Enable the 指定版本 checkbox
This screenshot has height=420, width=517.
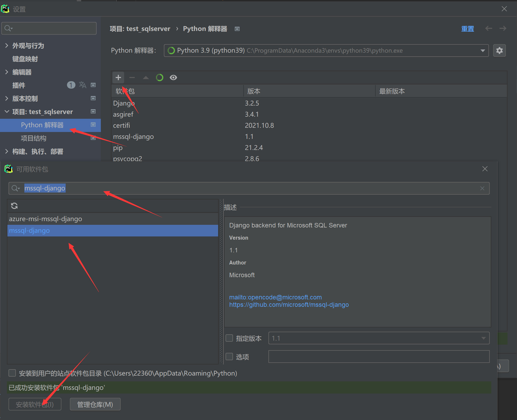[229, 338]
